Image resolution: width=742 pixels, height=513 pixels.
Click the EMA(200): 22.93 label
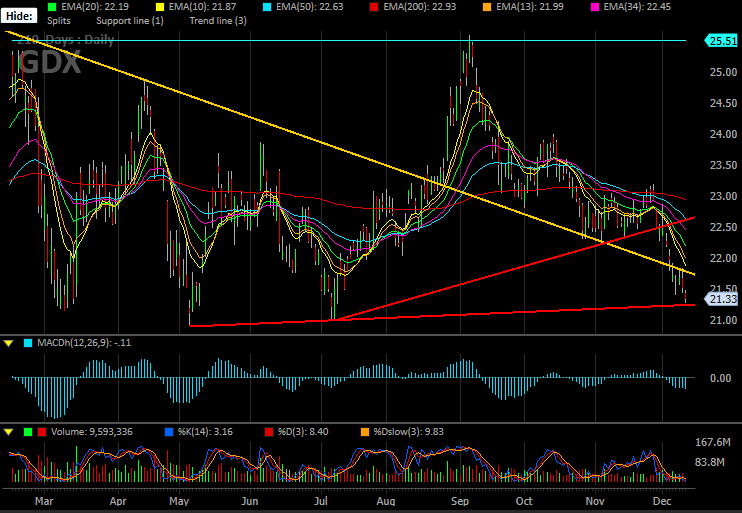(x=417, y=7)
